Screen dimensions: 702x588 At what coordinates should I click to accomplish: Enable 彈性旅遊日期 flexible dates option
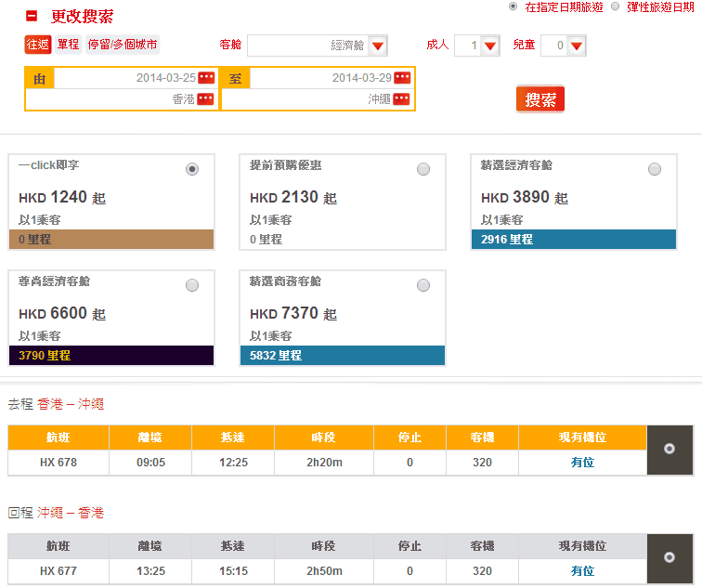click(615, 7)
